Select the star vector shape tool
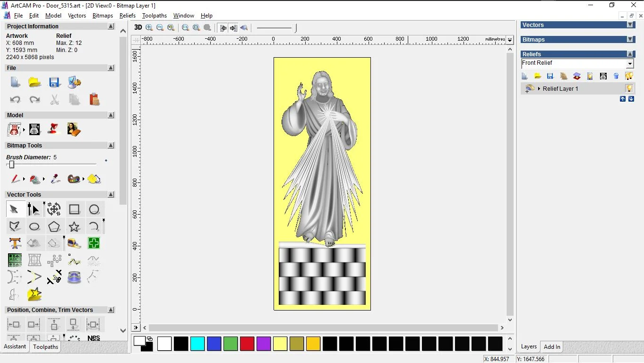The width and height of the screenshot is (644, 363). point(74,227)
